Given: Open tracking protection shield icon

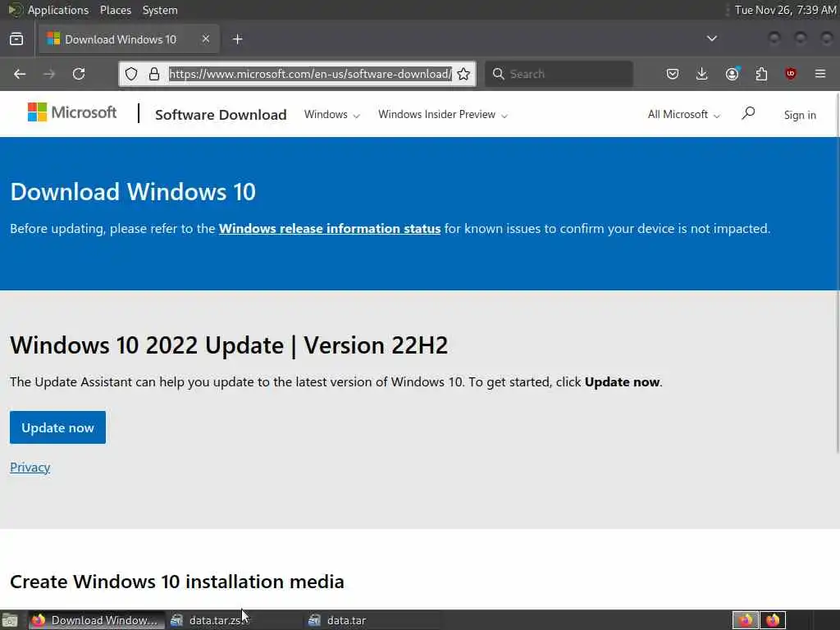Looking at the screenshot, I should tap(131, 74).
